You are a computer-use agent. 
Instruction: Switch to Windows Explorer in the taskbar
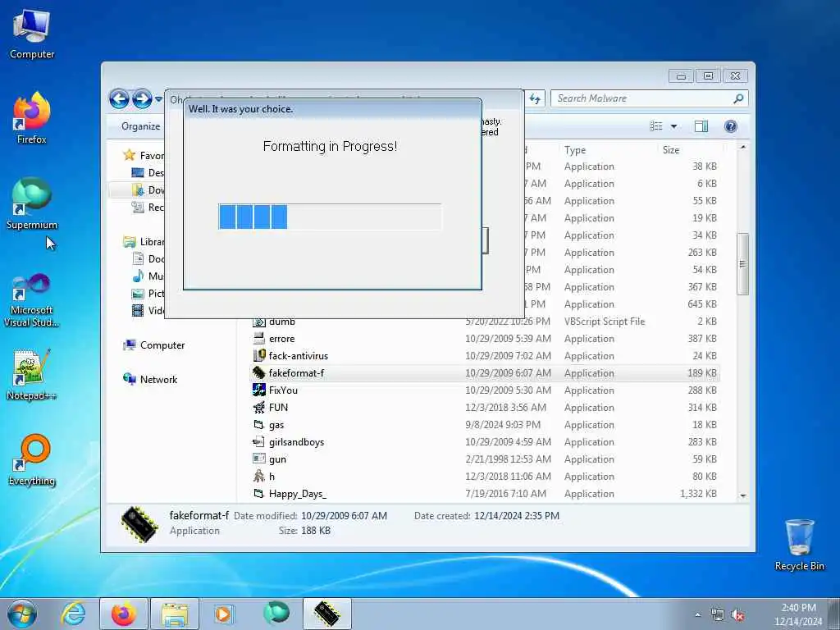pyautogui.click(x=175, y=614)
